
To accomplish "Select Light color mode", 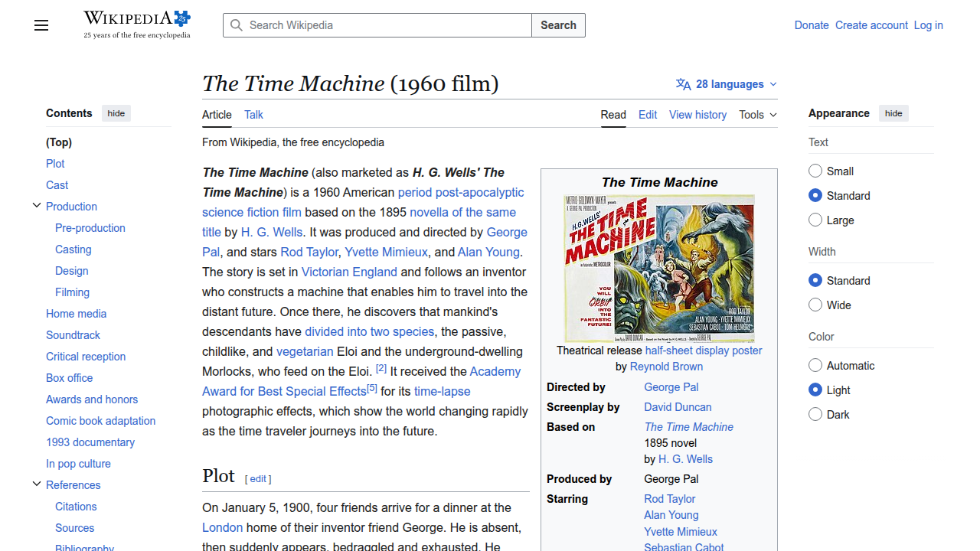I will 815,390.
